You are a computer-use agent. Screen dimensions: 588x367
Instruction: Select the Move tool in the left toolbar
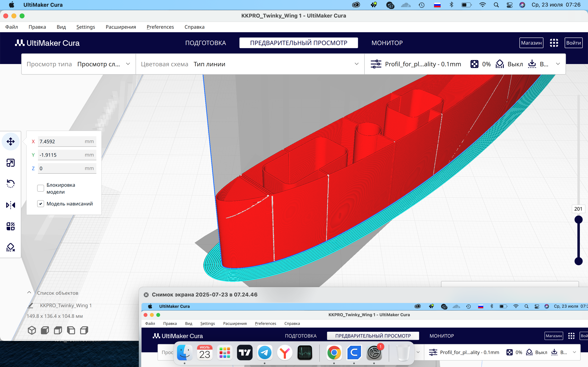point(10,141)
